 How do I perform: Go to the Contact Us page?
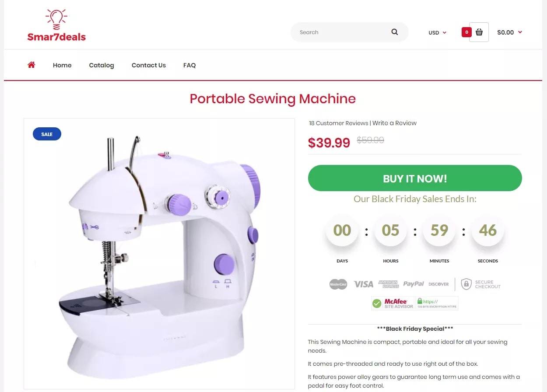click(149, 65)
